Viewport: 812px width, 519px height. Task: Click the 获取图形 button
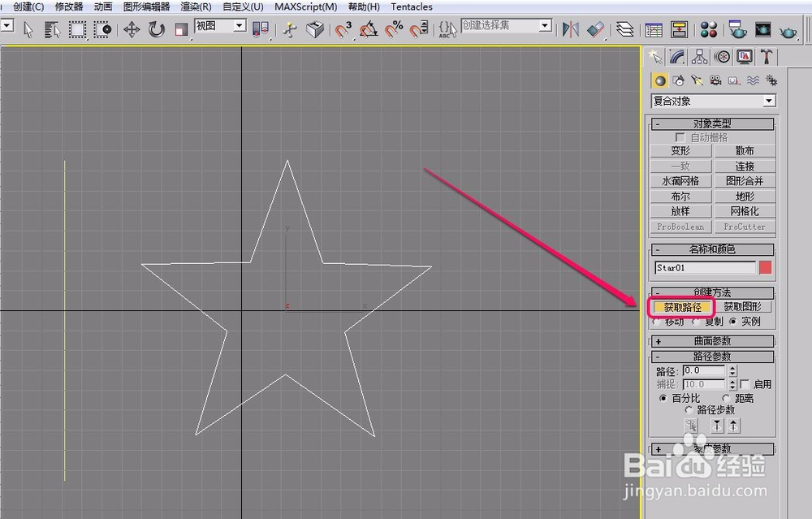pos(744,306)
